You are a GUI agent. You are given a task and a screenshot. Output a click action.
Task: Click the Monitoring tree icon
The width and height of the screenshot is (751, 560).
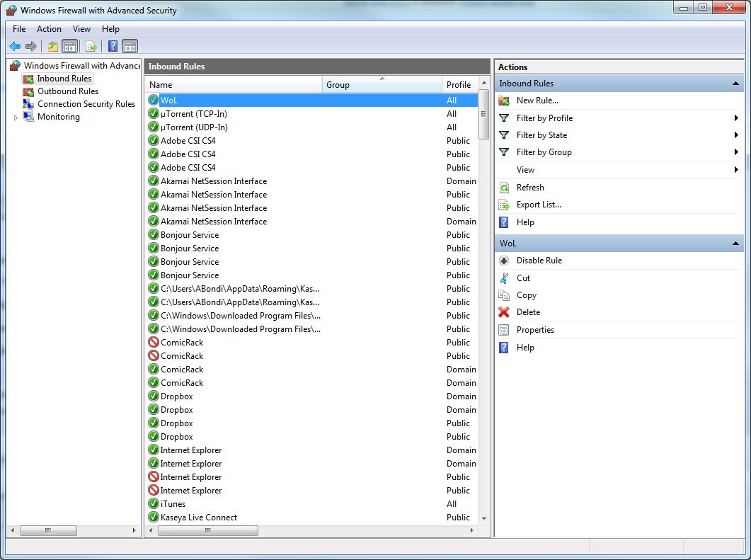(x=28, y=116)
